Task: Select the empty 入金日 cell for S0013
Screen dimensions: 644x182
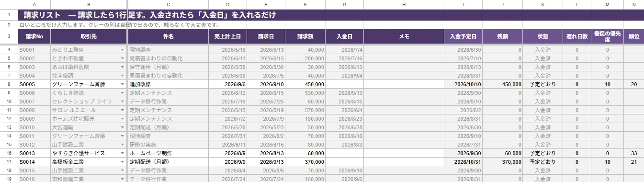Action: pyautogui.click(x=344, y=153)
